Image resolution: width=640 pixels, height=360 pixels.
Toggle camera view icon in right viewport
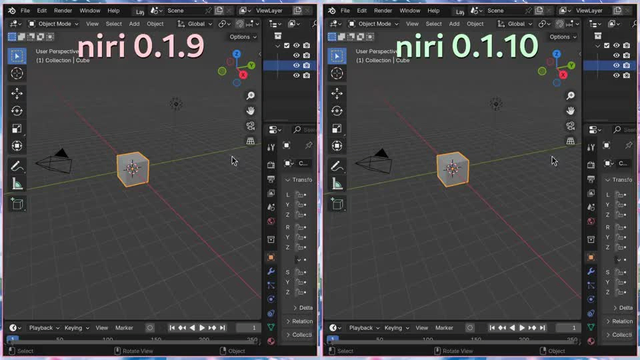pyautogui.click(x=570, y=126)
